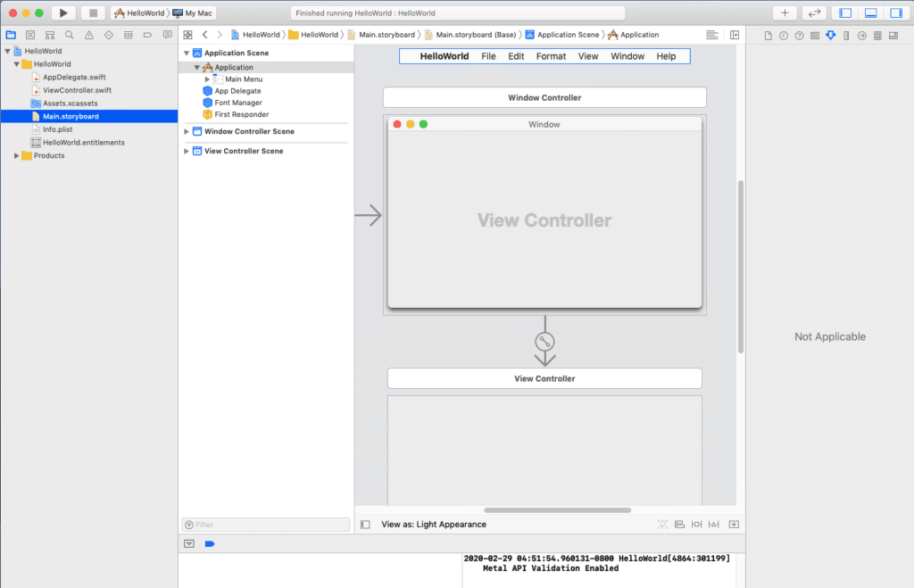Viewport: 914px width, 588px height.
Task: Open the Find navigator (magnifying glass)
Action: 68,34
